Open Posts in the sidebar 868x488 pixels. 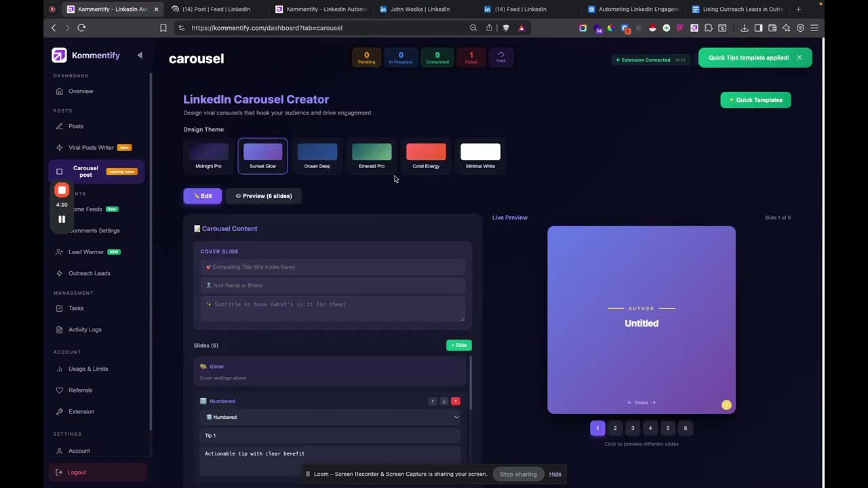76,126
